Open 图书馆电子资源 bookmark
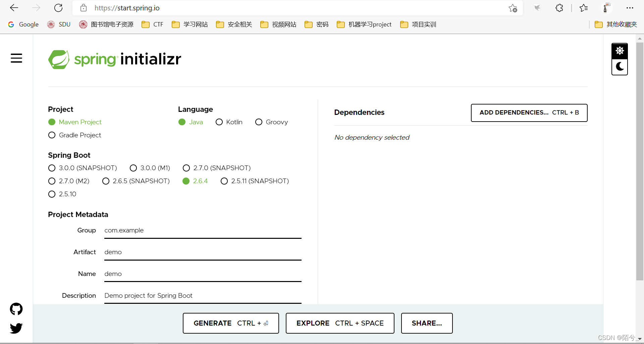This screenshot has height=344, width=644. (x=106, y=24)
